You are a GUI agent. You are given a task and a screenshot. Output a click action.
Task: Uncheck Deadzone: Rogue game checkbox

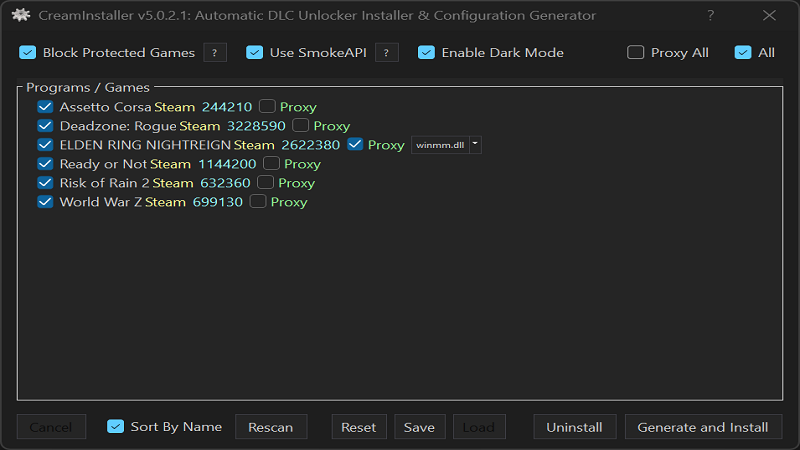[45, 126]
